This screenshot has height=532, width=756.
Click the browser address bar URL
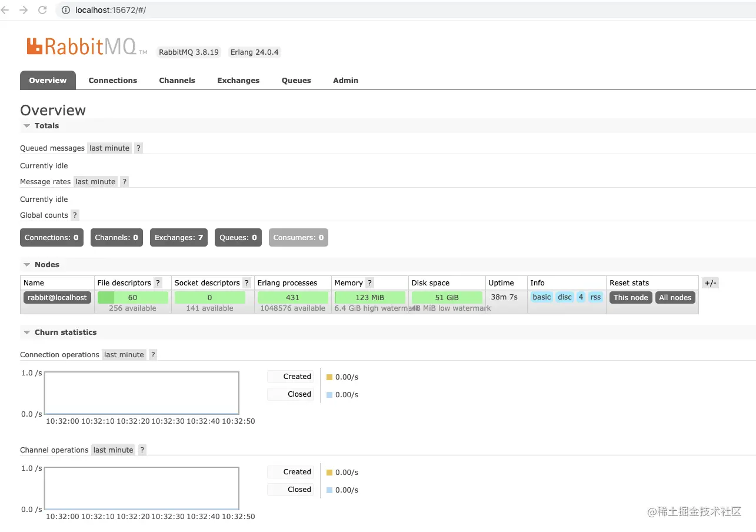click(x=111, y=10)
